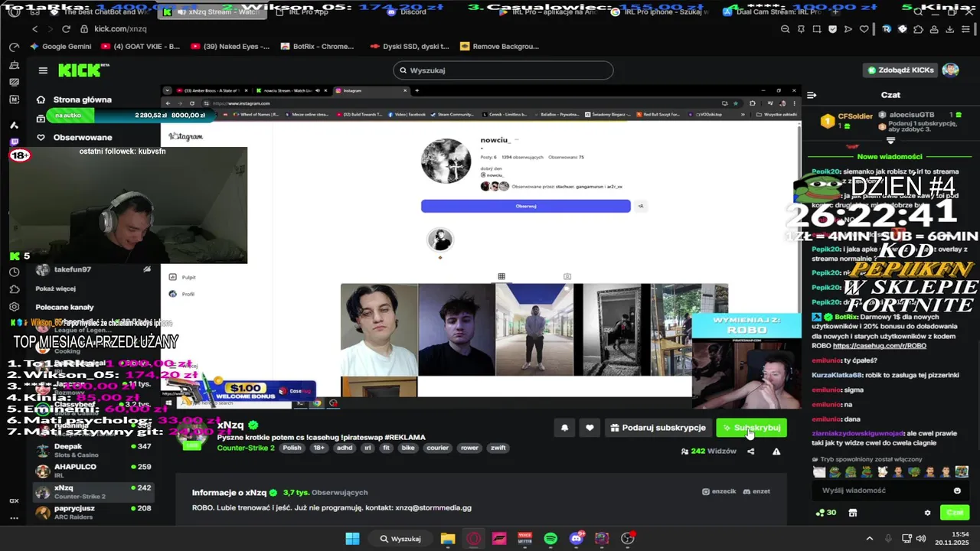980x551 pixels.
Task: Open the Google Gemini bookmark
Action: [61, 46]
